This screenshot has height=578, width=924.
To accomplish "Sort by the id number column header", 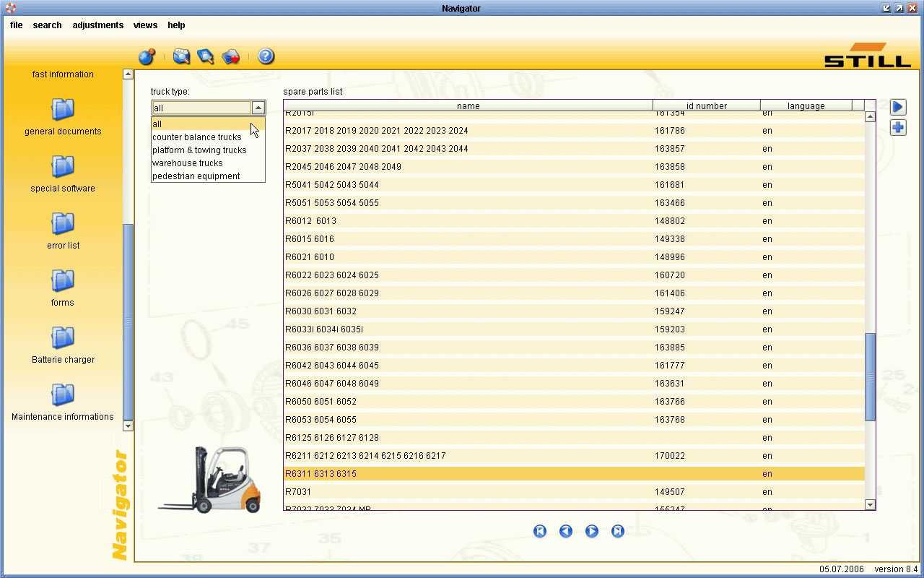I will 706,105.
